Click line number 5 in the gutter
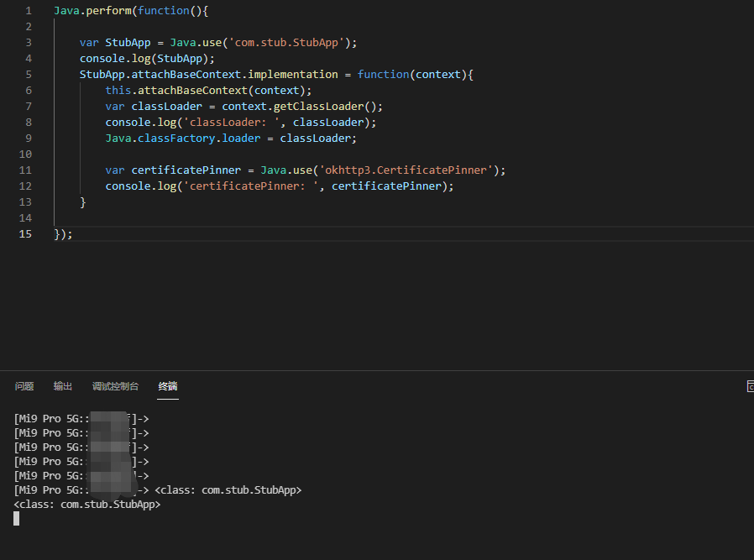 pos(29,75)
